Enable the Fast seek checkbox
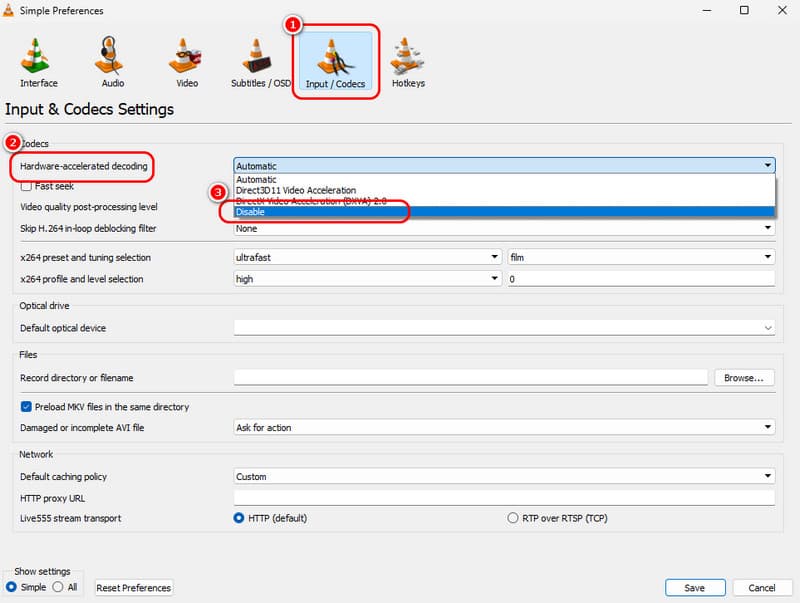800x603 pixels. [x=27, y=186]
